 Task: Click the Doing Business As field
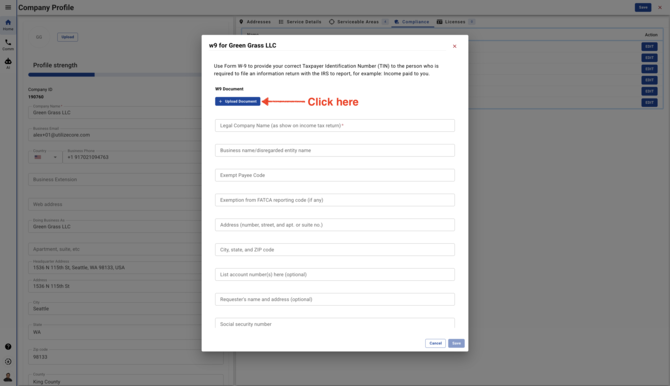(115, 227)
